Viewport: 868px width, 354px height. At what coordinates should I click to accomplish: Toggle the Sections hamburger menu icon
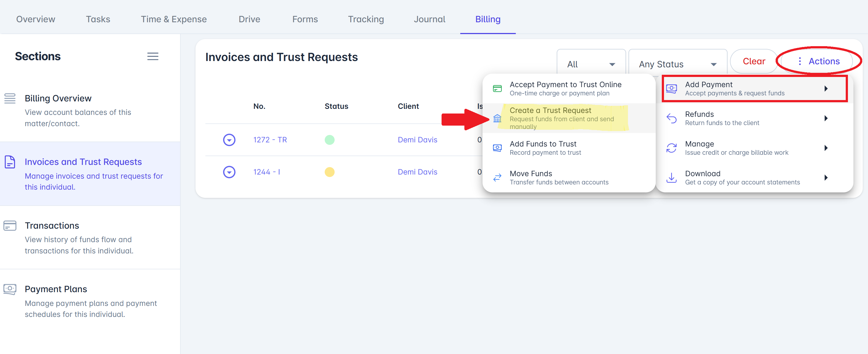[x=153, y=56]
